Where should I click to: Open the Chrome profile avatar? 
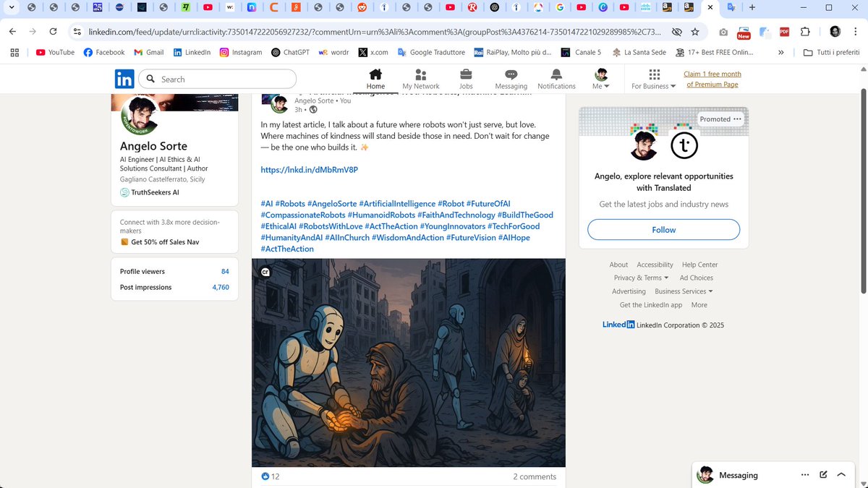point(835,32)
